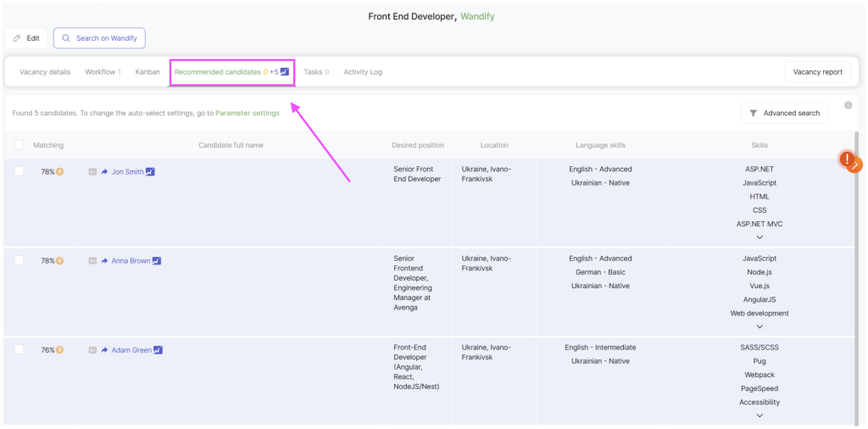Screen dimensions: 868x429
Task: Open the Parameter settings link
Action: (248, 113)
